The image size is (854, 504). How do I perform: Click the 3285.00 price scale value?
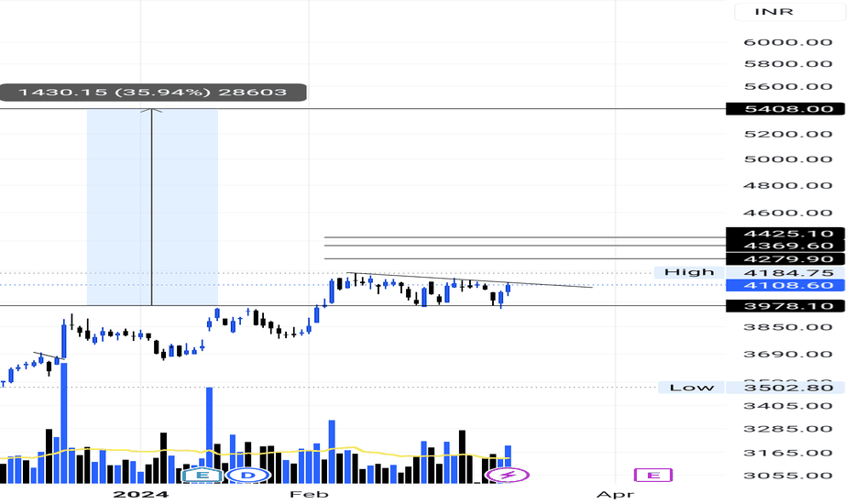click(787, 429)
